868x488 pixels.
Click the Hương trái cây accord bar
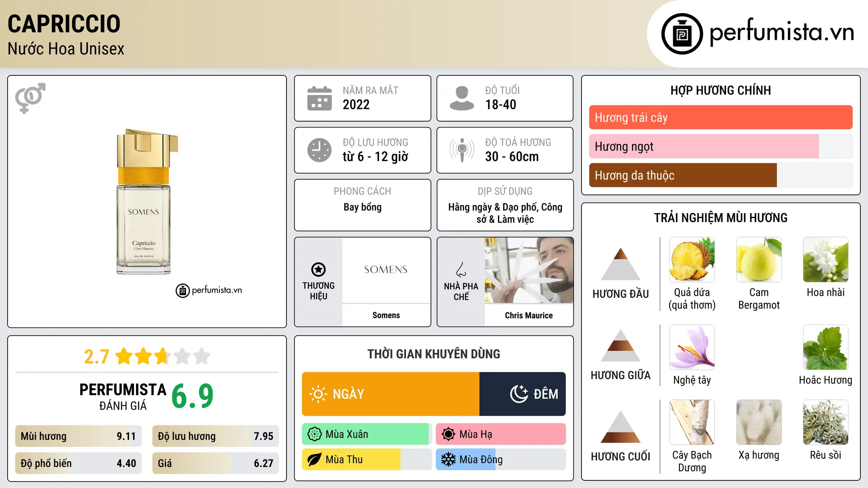click(x=721, y=117)
